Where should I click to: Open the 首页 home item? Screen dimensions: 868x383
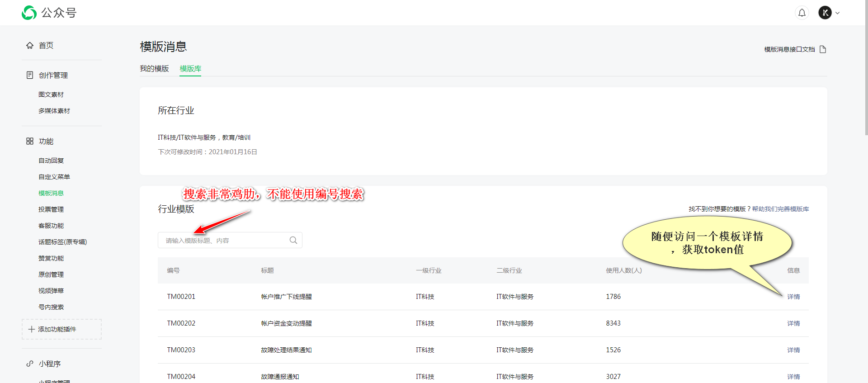46,45
